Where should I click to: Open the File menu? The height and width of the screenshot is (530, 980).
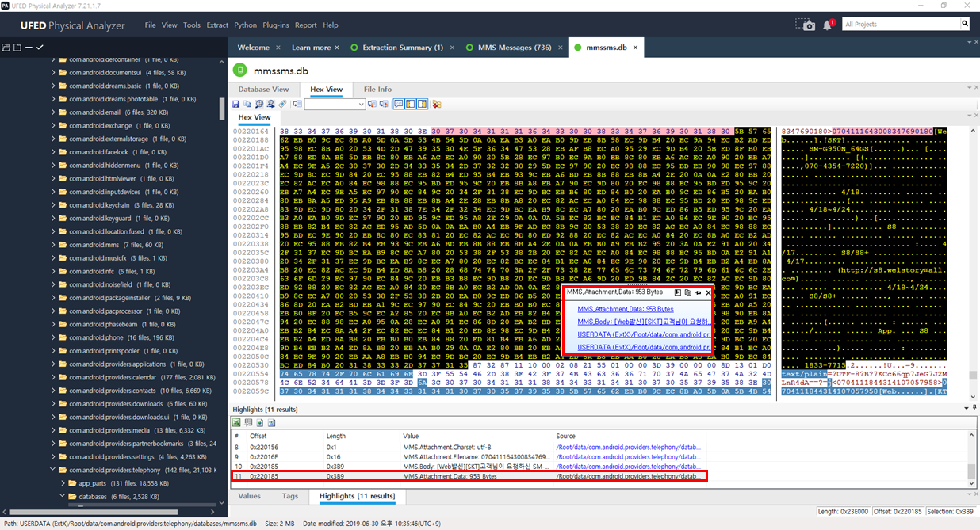pos(151,25)
